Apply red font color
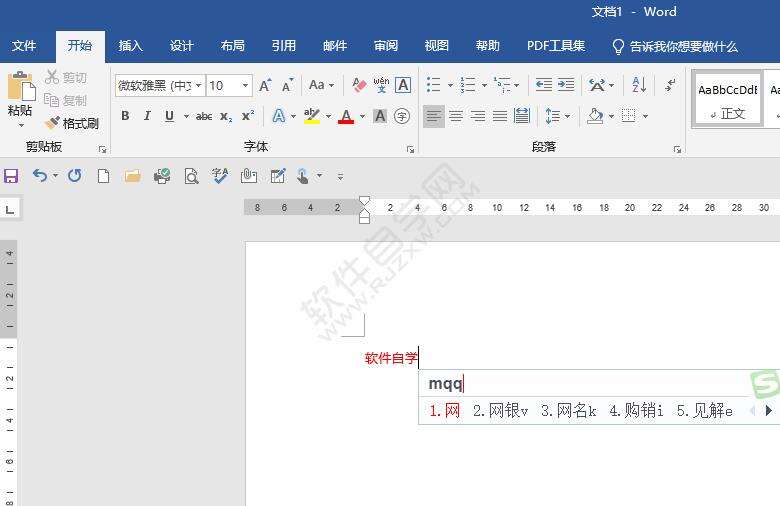 tap(346, 116)
